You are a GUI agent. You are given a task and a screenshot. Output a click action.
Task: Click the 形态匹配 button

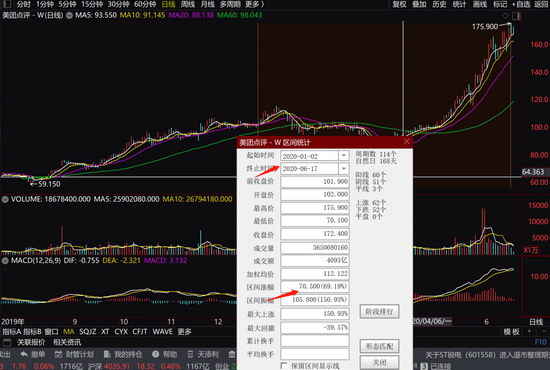(379, 346)
